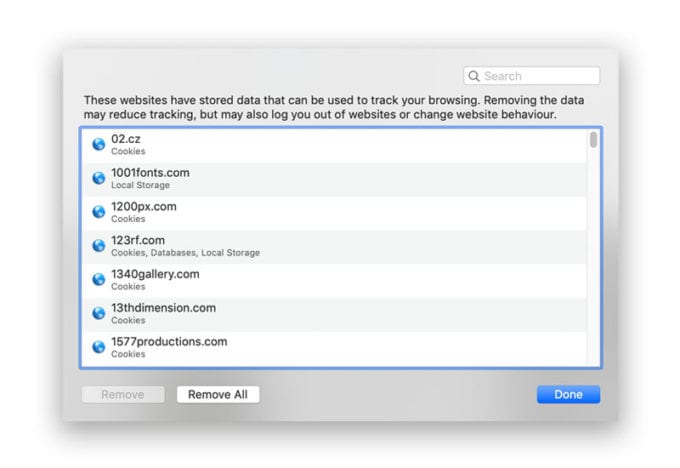Click the magnifying glass search icon

[474, 76]
